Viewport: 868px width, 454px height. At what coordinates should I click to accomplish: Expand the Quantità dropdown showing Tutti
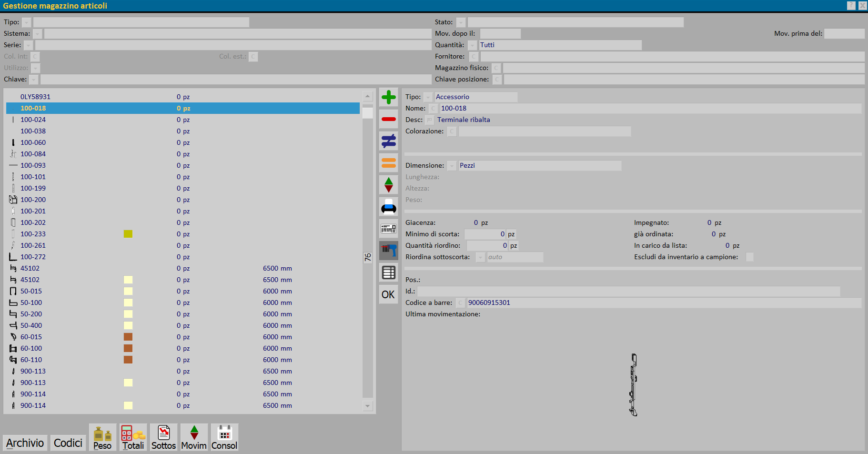click(473, 45)
